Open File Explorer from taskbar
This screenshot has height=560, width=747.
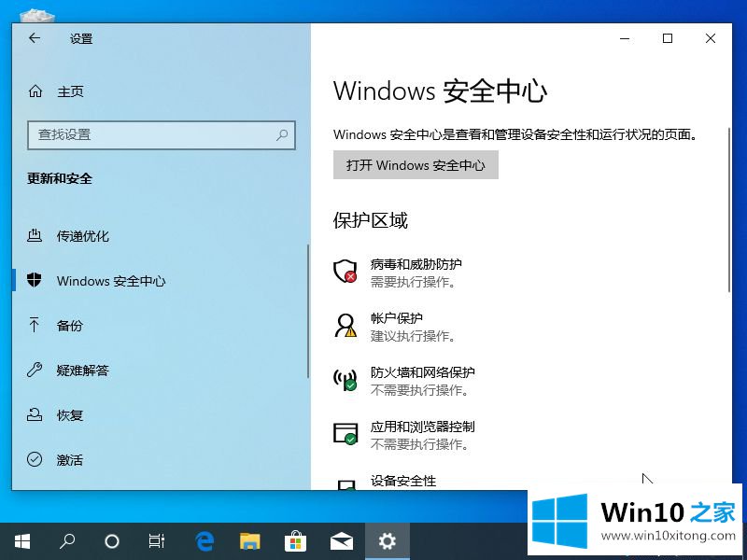[249, 541]
